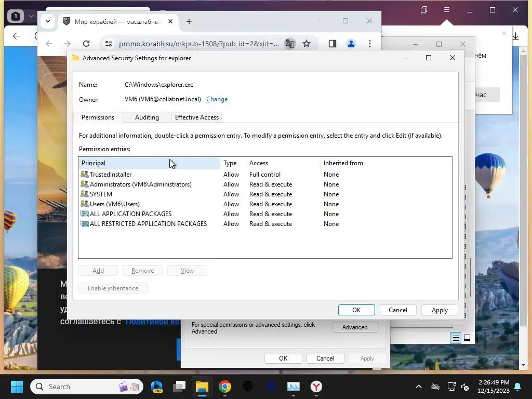
Task: Click the Yandex browser downloads arrow
Action: pos(515,36)
